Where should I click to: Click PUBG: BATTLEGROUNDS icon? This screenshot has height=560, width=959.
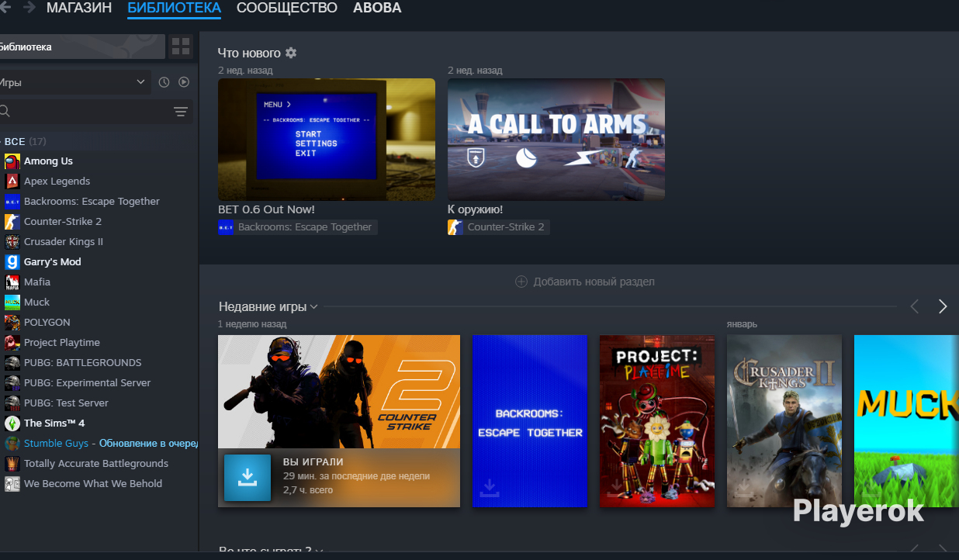coord(12,363)
